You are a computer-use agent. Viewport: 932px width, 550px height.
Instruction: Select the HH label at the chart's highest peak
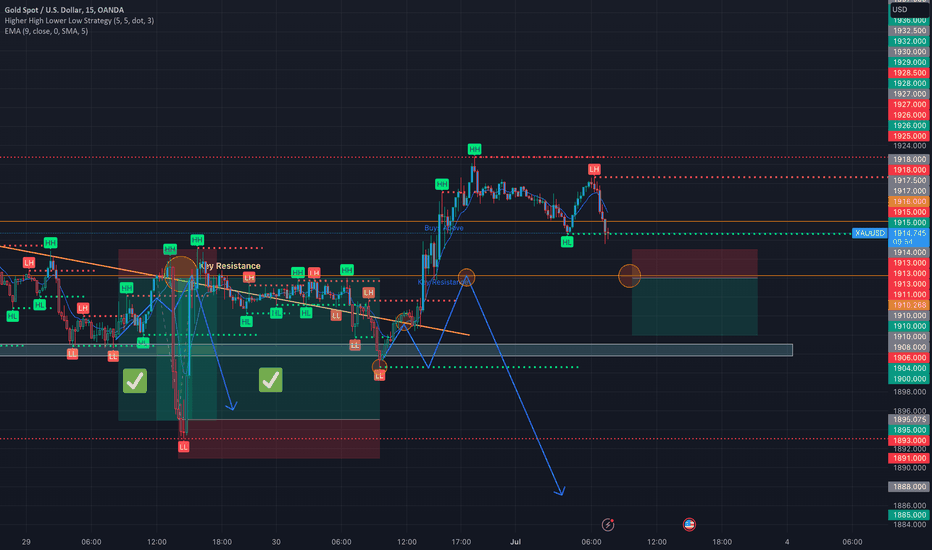(x=474, y=149)
